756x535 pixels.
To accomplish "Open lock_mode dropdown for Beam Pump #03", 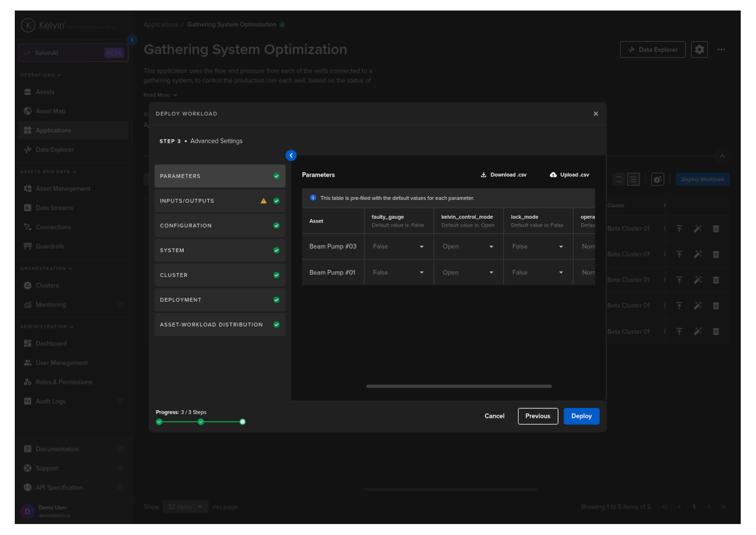I will click(538, 246).
